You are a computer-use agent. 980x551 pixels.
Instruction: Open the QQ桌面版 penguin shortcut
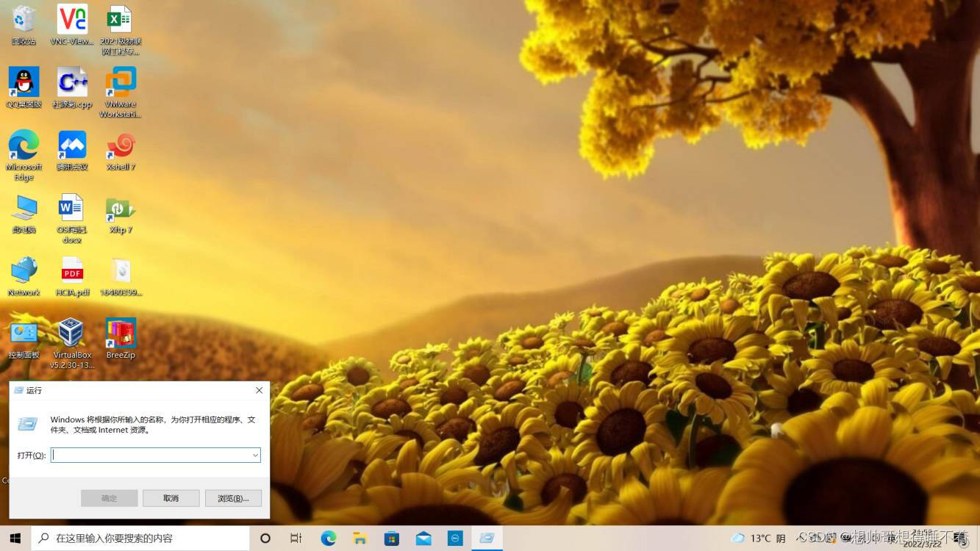click(24, 87)
